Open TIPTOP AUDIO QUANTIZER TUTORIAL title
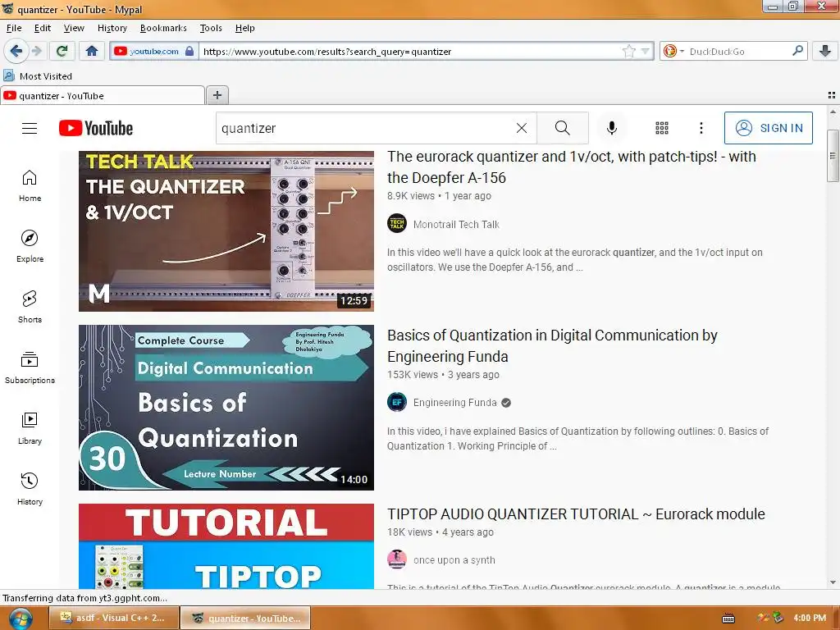840x630 pixels. 576,514
